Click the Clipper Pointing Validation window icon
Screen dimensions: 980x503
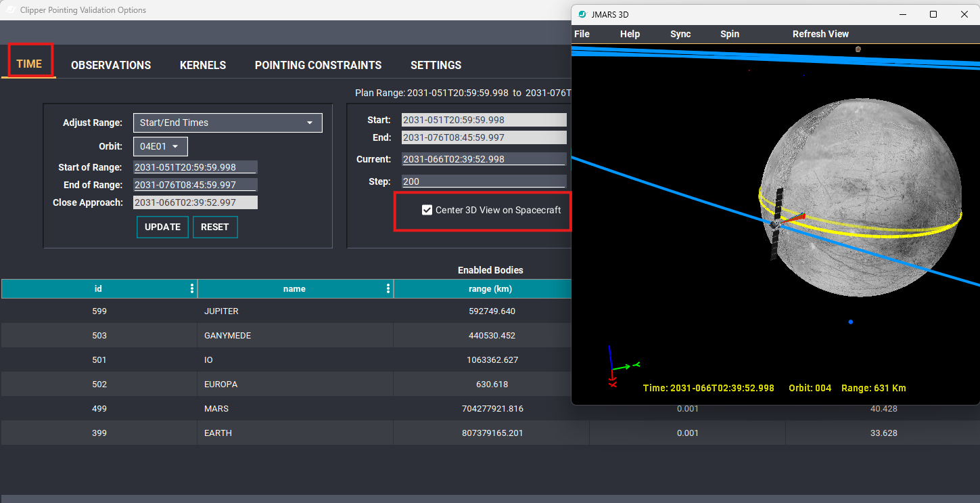point(10,10)
